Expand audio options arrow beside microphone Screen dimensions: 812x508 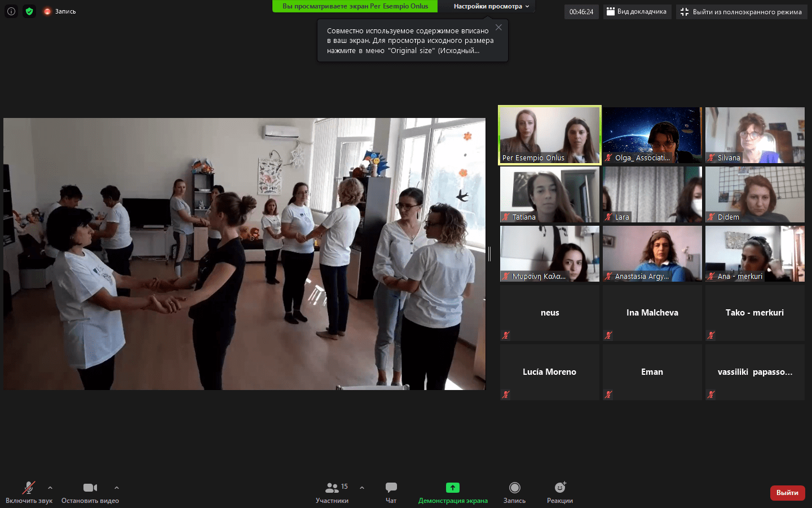[50, 488]
